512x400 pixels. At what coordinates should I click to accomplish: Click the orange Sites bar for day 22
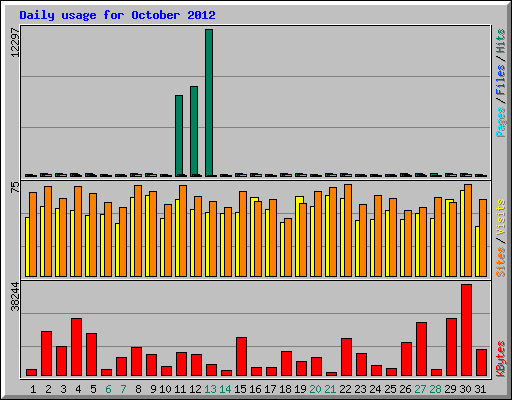pyautogui.click(x=348, y=230)
